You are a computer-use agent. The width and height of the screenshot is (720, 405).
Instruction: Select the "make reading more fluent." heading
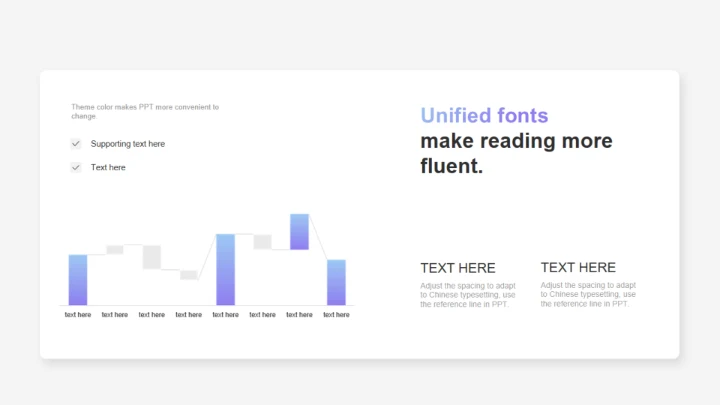coord(516,153)
